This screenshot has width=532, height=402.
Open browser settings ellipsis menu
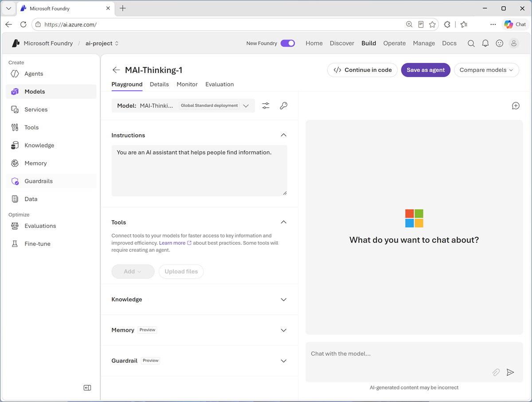[493, 24]
